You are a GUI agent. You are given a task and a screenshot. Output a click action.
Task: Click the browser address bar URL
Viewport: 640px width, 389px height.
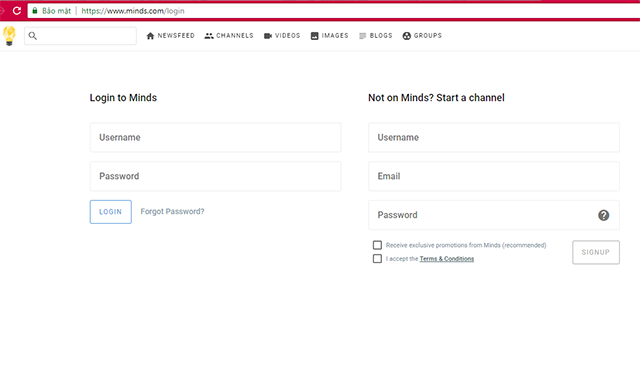coord(133,11)
